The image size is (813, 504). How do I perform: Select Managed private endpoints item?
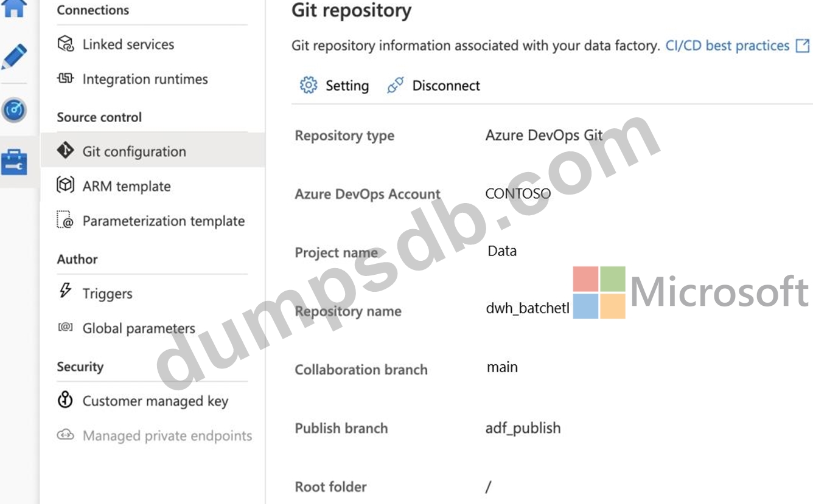click(x=167, y=435)
